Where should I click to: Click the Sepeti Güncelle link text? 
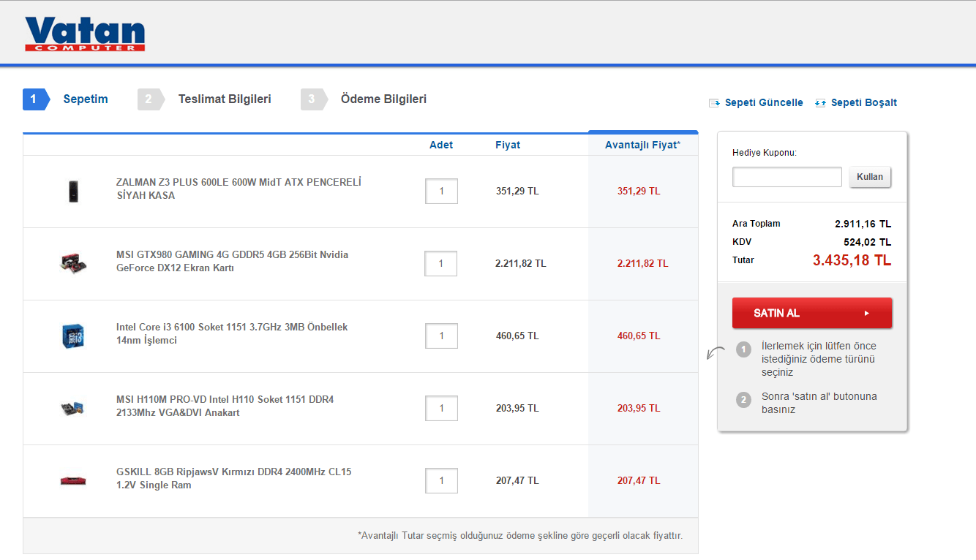tap(764, 103)
